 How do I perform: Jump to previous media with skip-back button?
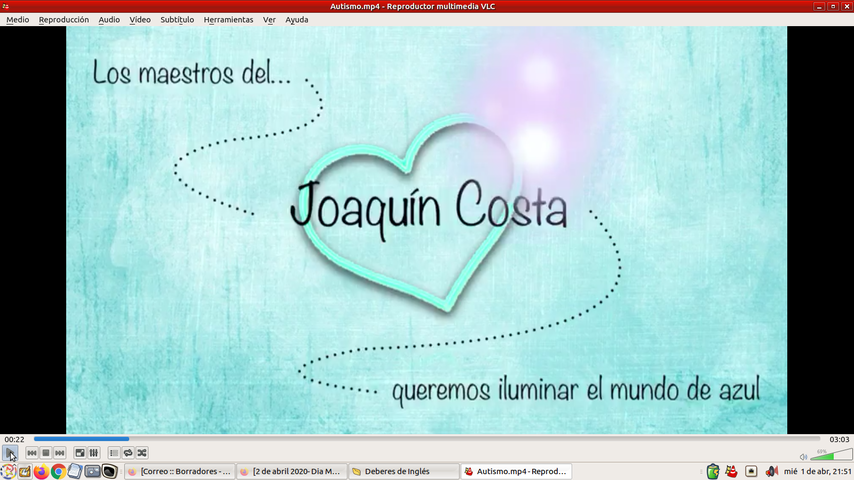[32, 453]
